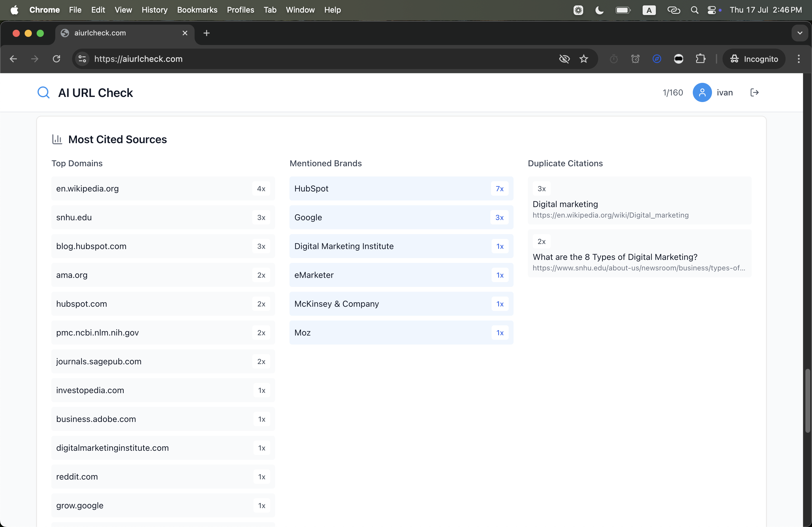Reload the page with the refresh icon
812x527 pixels.
tap(57, 59)
